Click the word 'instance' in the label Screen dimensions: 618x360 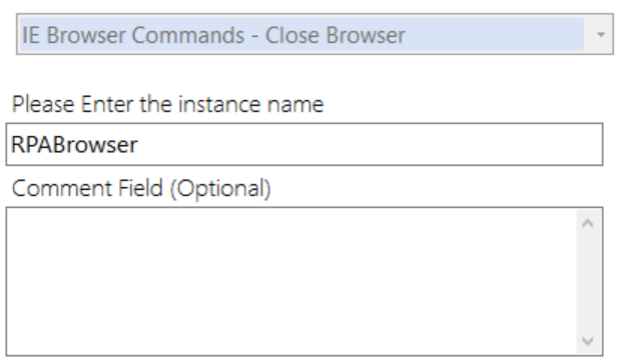220,104
